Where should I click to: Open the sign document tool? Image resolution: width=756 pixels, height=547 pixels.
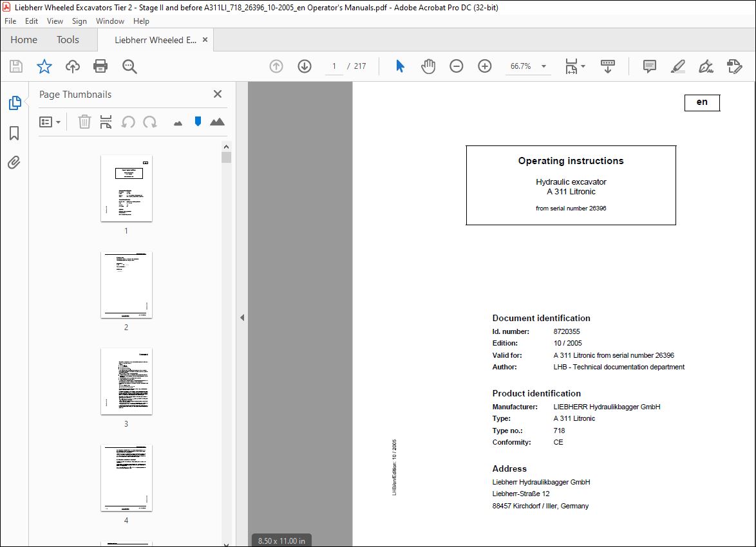click(x=706, y=66)
